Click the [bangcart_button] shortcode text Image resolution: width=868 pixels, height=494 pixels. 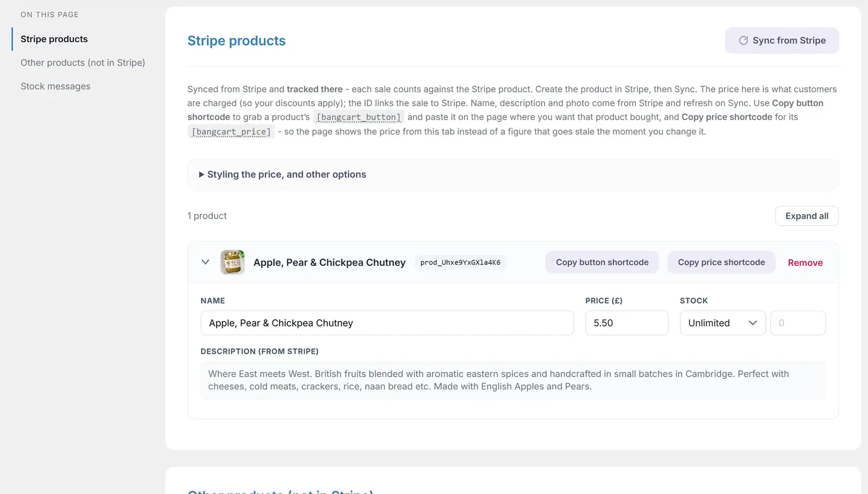(x=358, y=117)
